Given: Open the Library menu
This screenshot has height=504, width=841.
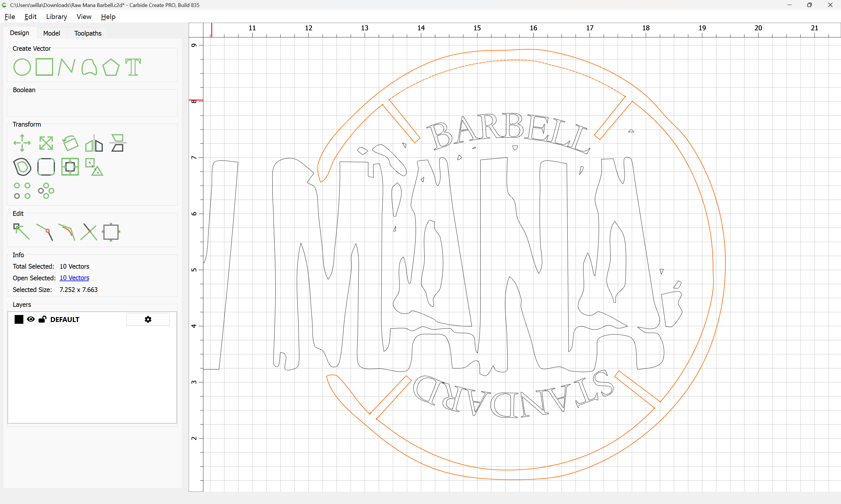Looking at the screenshot, I should (56, 17).
